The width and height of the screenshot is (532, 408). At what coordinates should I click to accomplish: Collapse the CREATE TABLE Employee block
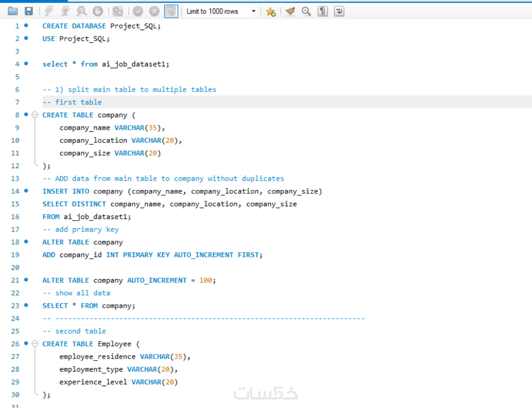(x=34, y=344)
